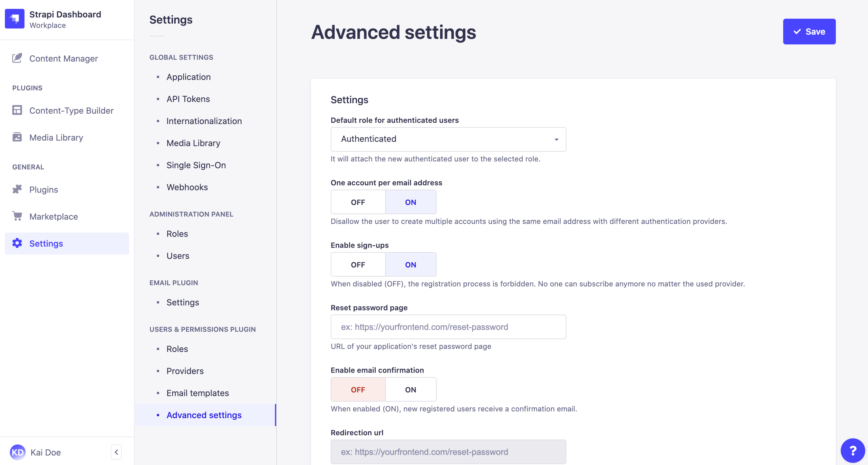Disable Enable sign-ups toggle
868x465 pixels.
(358, 264)
